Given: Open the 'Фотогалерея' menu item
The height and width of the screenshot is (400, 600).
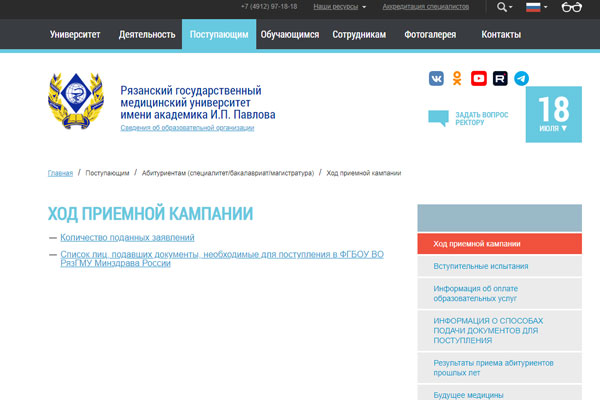Looking at the screenshot, I should pyautogui.click(x=428, y=34).
